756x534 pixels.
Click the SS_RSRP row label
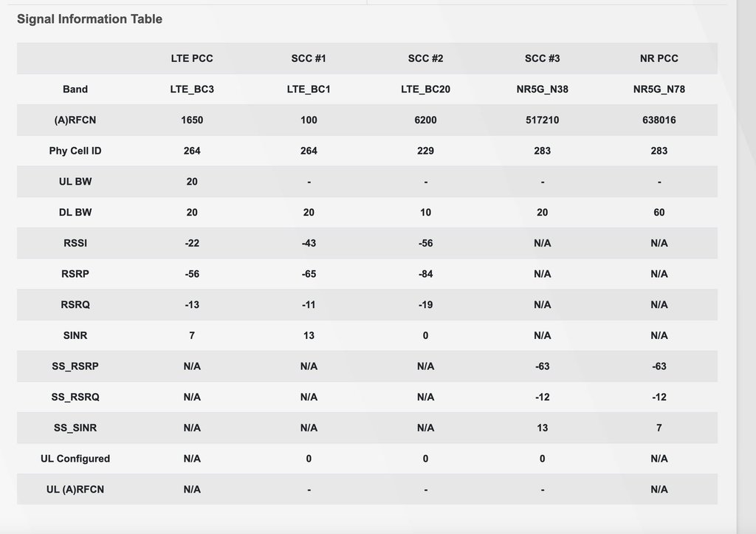pos(75,366)
